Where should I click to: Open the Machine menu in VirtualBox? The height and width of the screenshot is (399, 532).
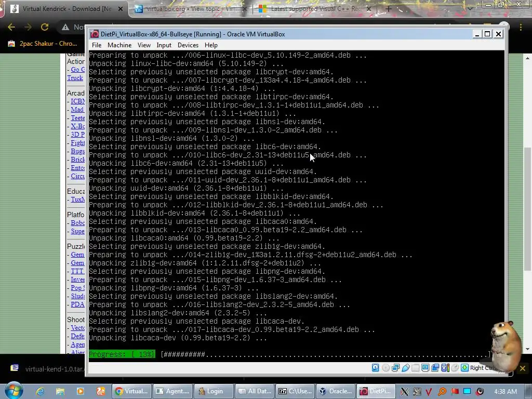119,45
